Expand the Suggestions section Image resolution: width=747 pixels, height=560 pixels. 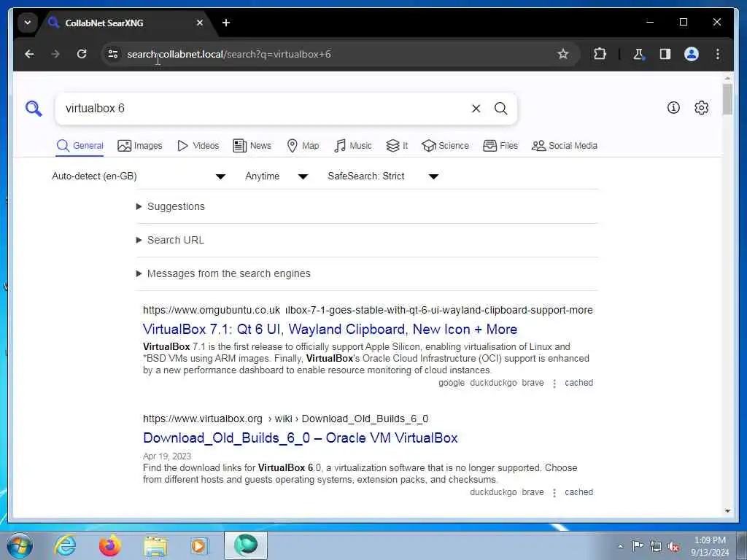170,206
